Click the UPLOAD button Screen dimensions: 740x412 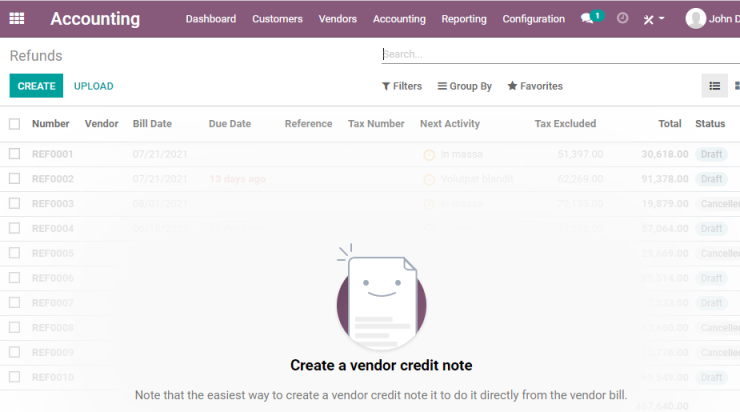[93, 86]
